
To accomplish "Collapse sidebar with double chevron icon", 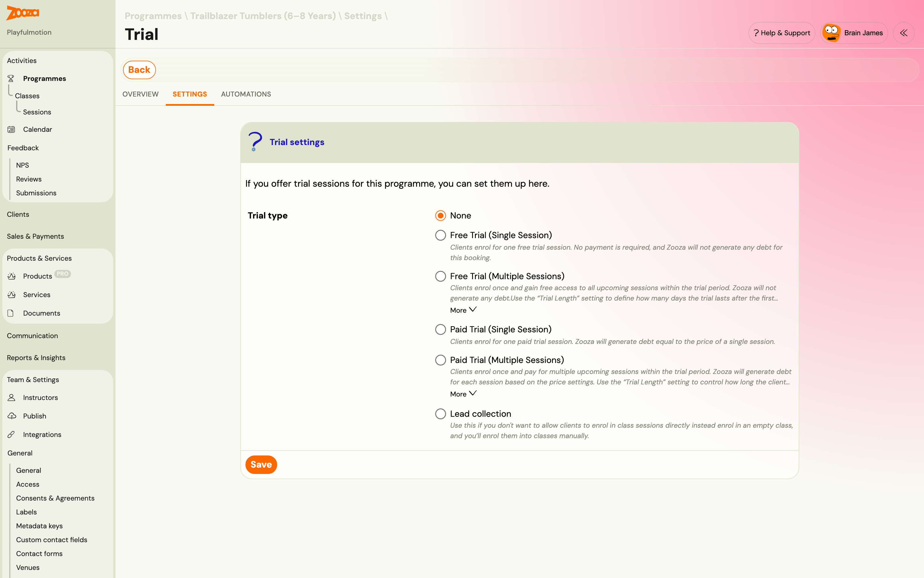I will click(x=903, y=33).
